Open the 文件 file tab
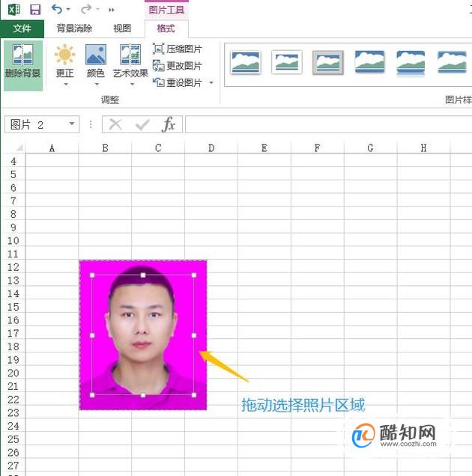The width and height of the screenshot is (472, 476). pyautogui.click(x=22, y=28)
